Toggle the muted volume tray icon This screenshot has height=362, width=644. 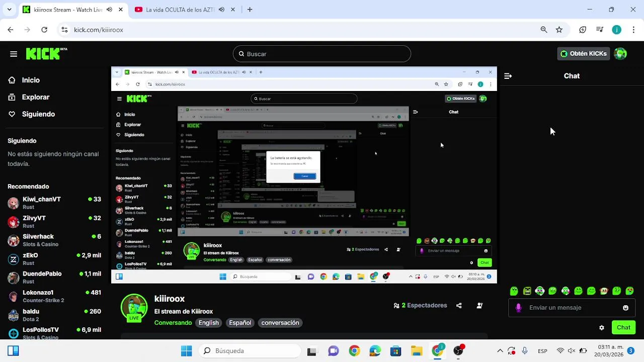[x=572, y=351]
